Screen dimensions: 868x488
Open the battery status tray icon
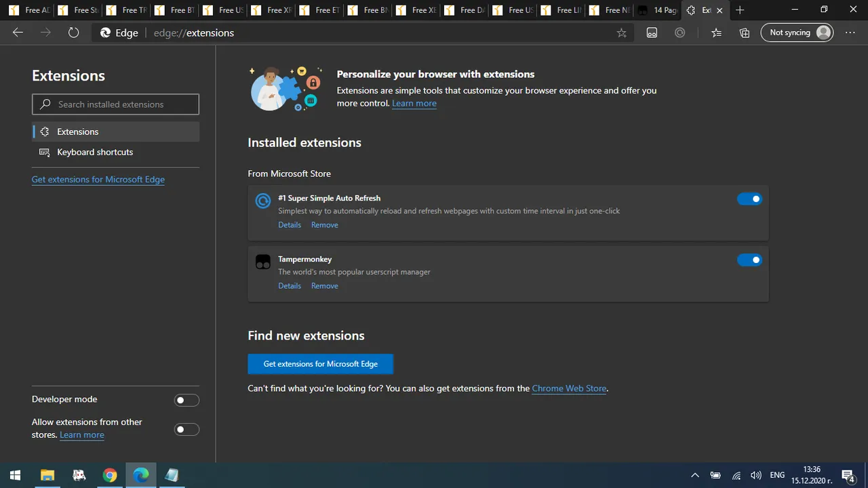(715, 475)
